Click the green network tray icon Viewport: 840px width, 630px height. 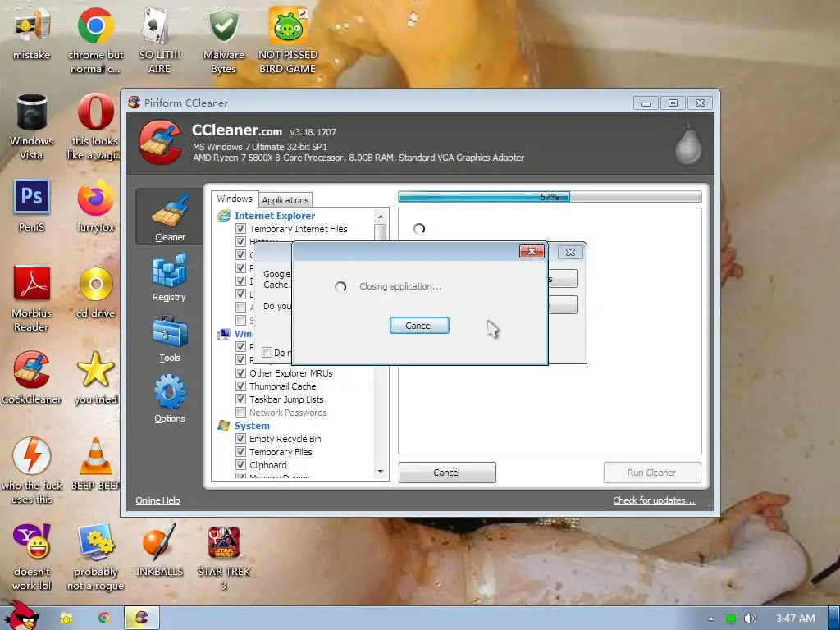click(731, 619)
